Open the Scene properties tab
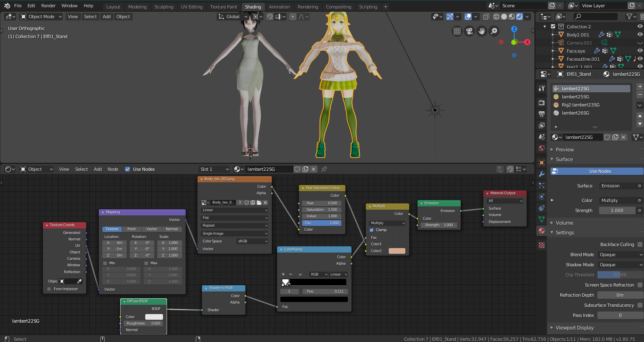This screenshot has height=342, width=644. click(542, 137)
